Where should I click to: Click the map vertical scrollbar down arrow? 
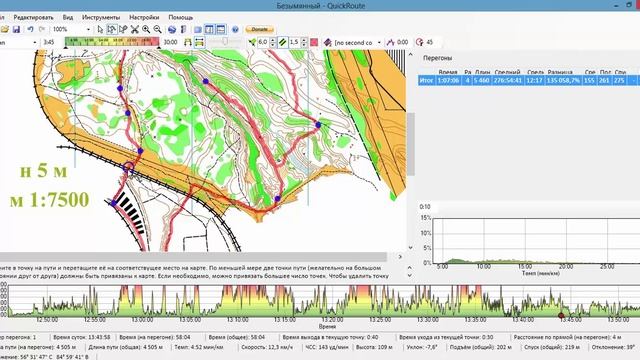[x=411, y=247]
